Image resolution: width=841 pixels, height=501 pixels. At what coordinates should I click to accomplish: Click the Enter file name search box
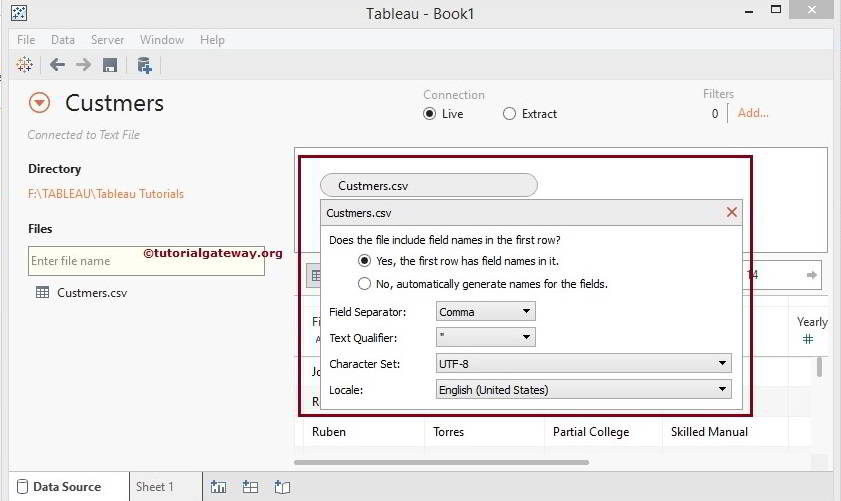point(146,261)
